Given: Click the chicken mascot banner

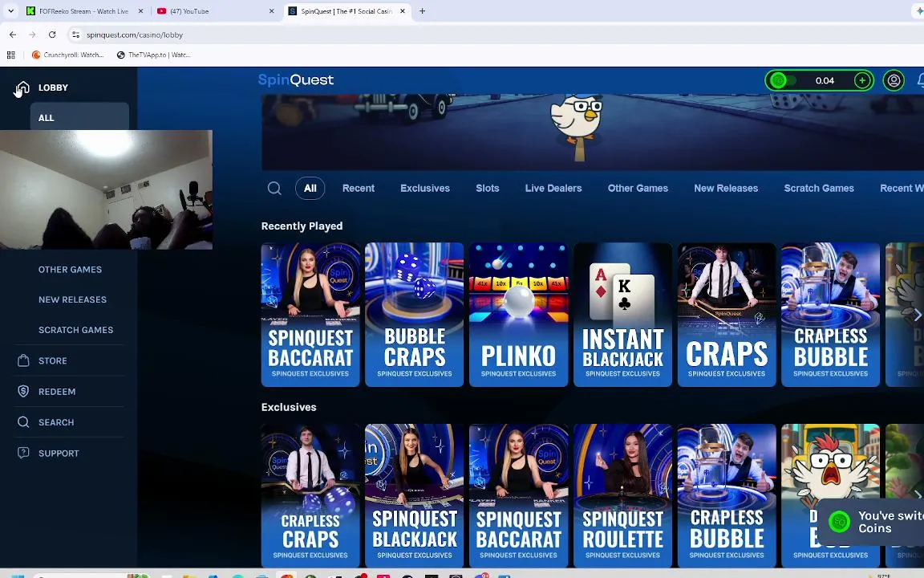Looking at the screenshot, I should pos(592,132).
